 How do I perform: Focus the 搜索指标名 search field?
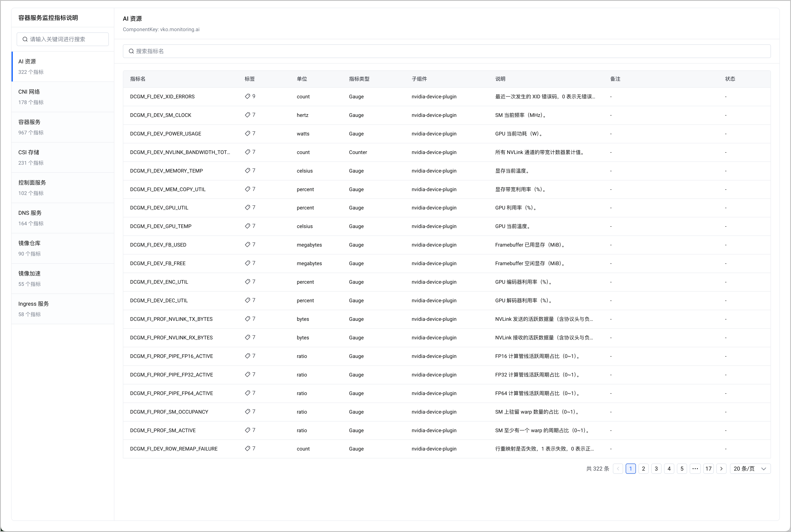(x=446, y=51)
